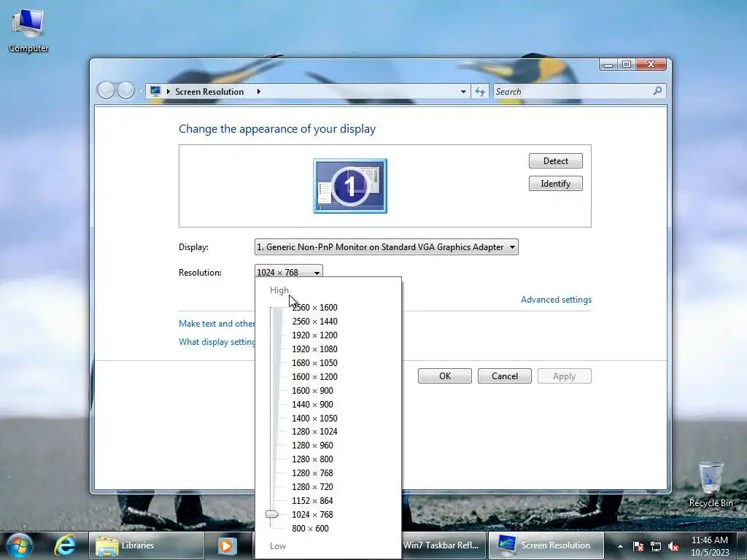Select 2560 × 1440 resolution
The image size is (747, 560).
tap(314, 322)
